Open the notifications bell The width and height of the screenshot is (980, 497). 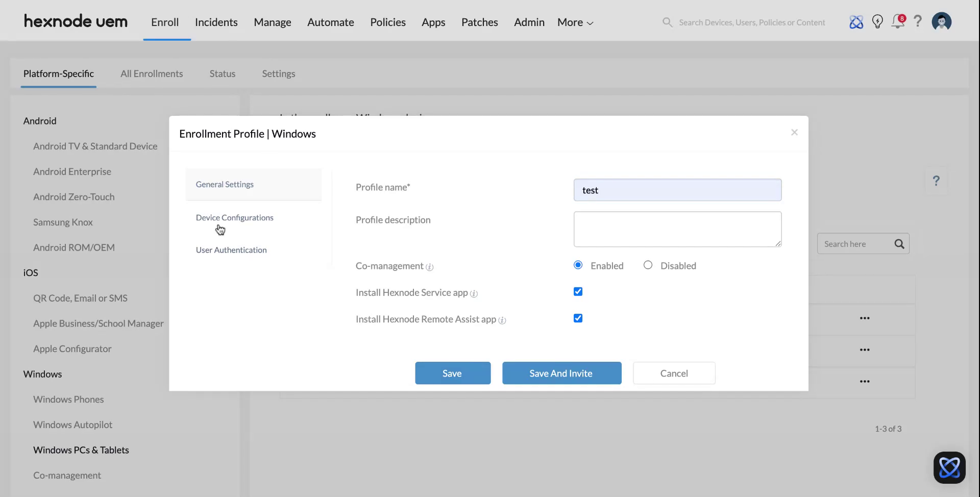(x=897, y=22)
